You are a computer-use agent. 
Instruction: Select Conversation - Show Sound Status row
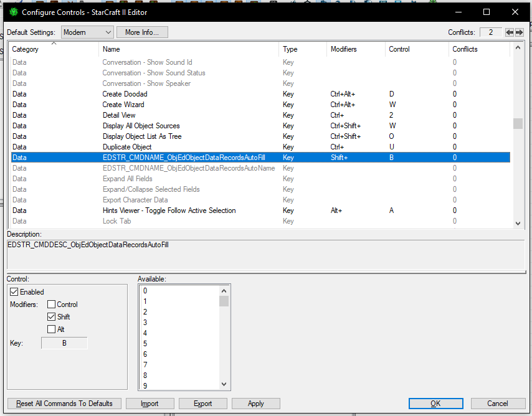point(260,73)
